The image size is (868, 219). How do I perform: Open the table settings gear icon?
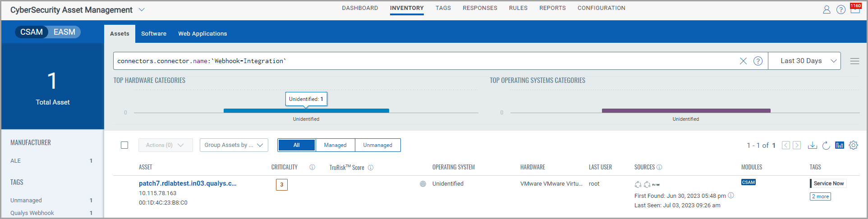coord(853,145)
